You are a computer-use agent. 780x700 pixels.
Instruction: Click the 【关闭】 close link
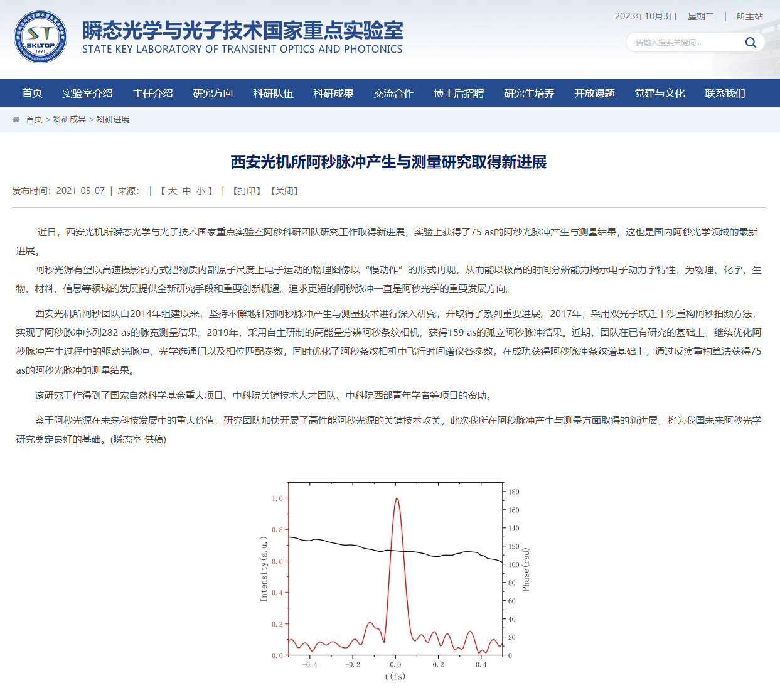click(x=284, y=190)
